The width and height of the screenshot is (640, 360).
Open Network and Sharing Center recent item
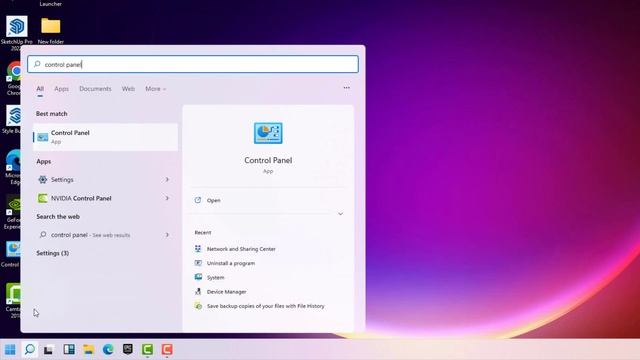coord(241,249)
